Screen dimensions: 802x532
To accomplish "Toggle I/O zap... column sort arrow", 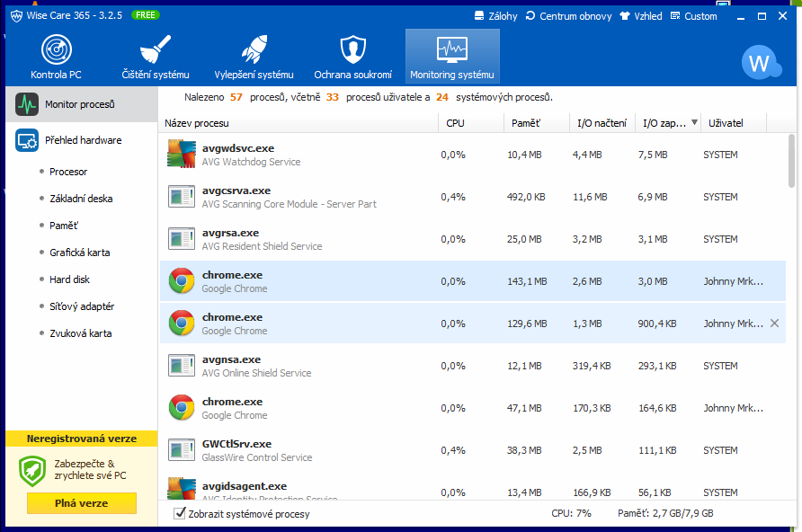I will click(x=695, y=122).
